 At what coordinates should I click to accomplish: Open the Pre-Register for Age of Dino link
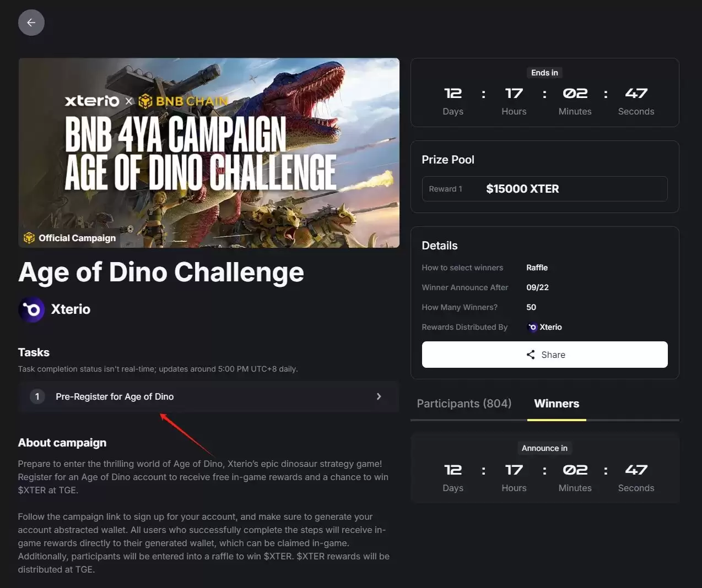(115, 396)
